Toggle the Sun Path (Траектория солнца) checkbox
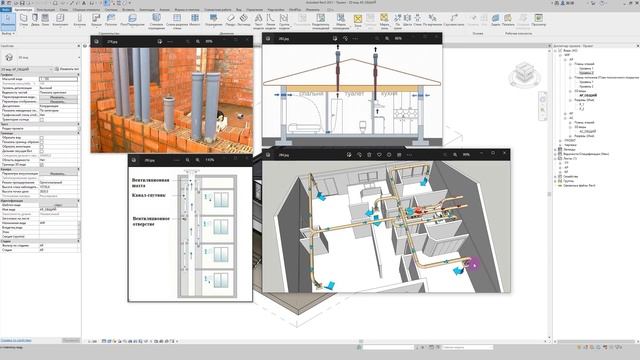The height and width of the screenshot is (360, 640). pos(42,120)
